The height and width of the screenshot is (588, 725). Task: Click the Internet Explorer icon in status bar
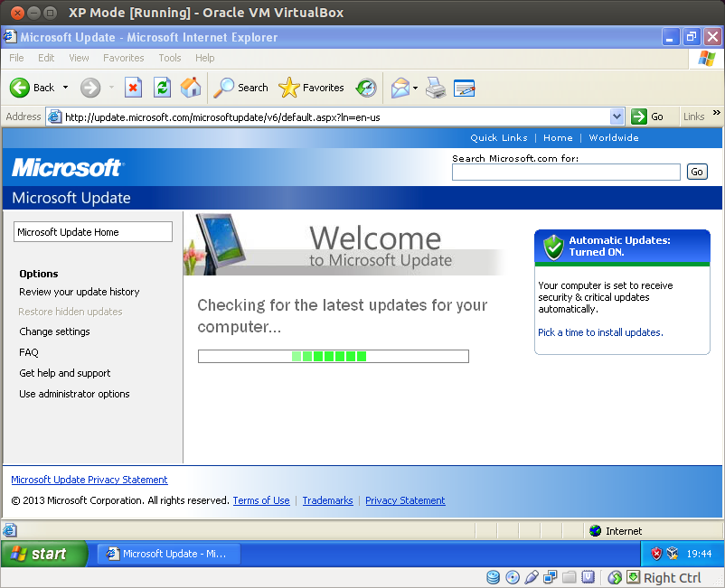coord(10,530)
